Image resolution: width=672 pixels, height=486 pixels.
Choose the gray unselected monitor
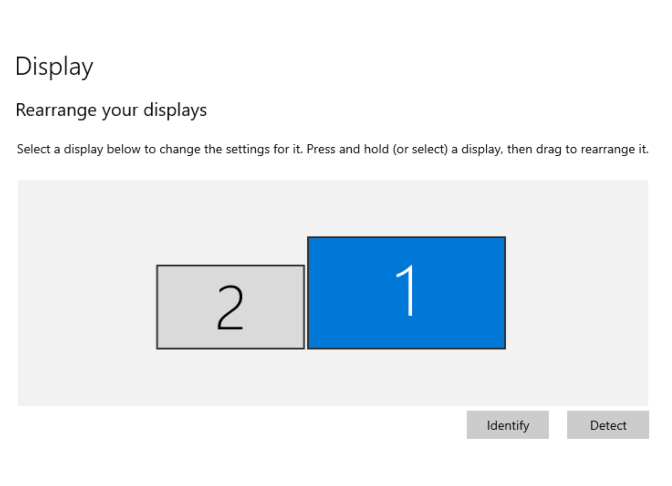point(231,307)
